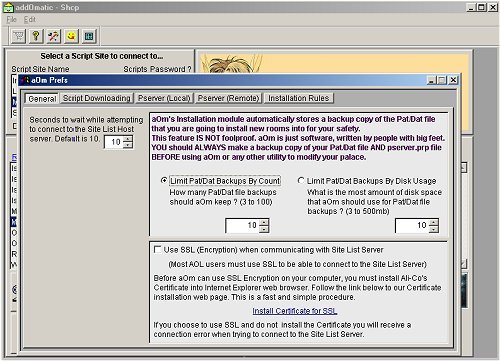Click the aOm Prefs title bar icon
500x361 pixels.
pyautogui.click(x=25, y=80)
